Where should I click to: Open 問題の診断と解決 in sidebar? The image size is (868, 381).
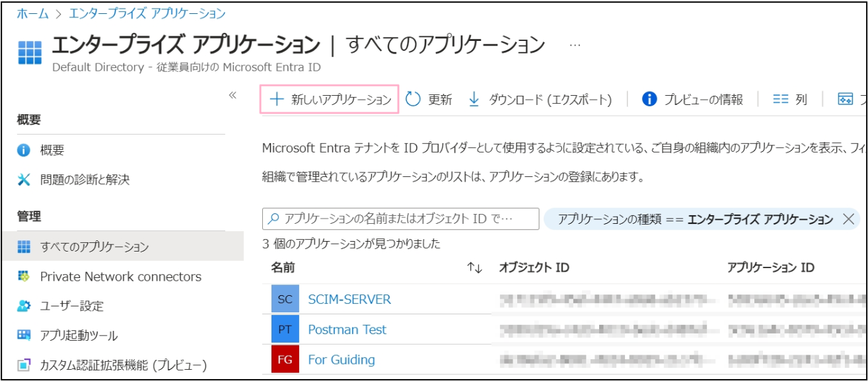pos(85,179)
